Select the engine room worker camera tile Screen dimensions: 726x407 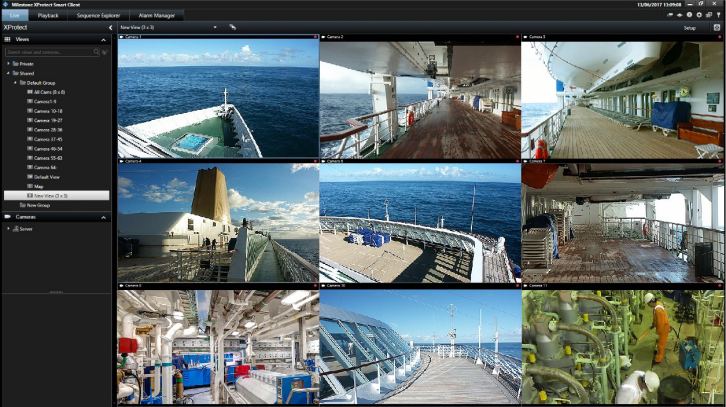621,347
